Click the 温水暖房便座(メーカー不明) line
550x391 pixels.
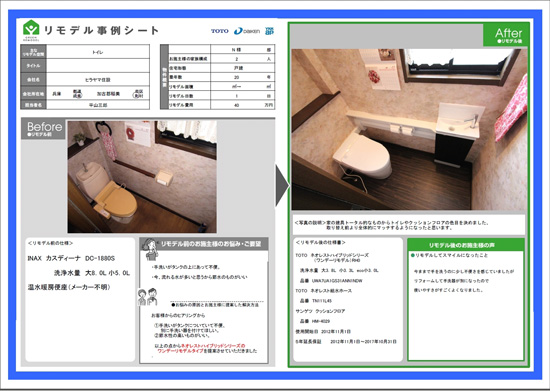(x=69, y=287)
